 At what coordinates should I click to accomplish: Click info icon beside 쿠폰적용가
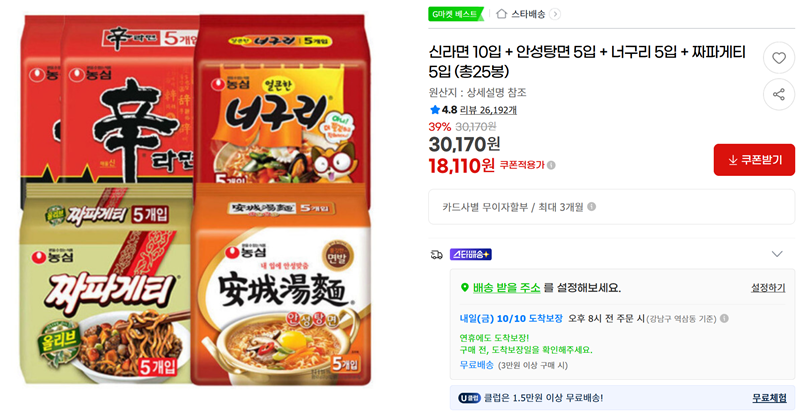click(552, 165)
